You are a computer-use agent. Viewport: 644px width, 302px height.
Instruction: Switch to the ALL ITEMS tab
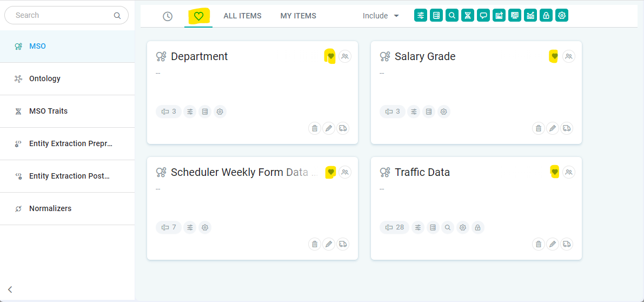pos(242,16)
